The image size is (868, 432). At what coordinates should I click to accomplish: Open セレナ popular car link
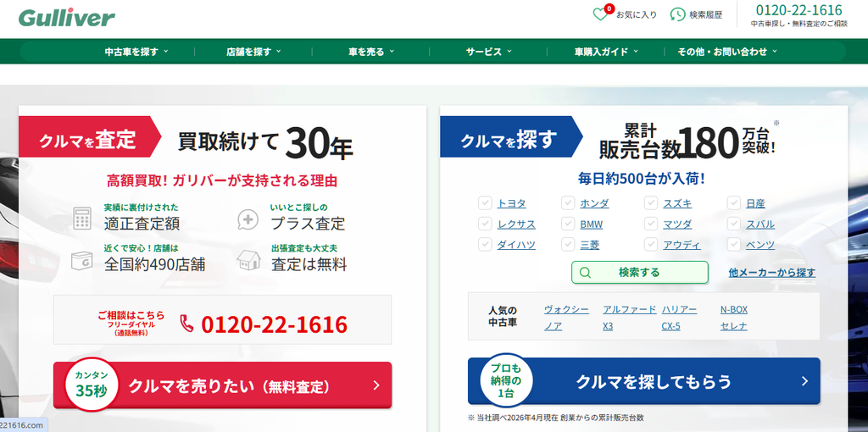[x=734, y=326]
